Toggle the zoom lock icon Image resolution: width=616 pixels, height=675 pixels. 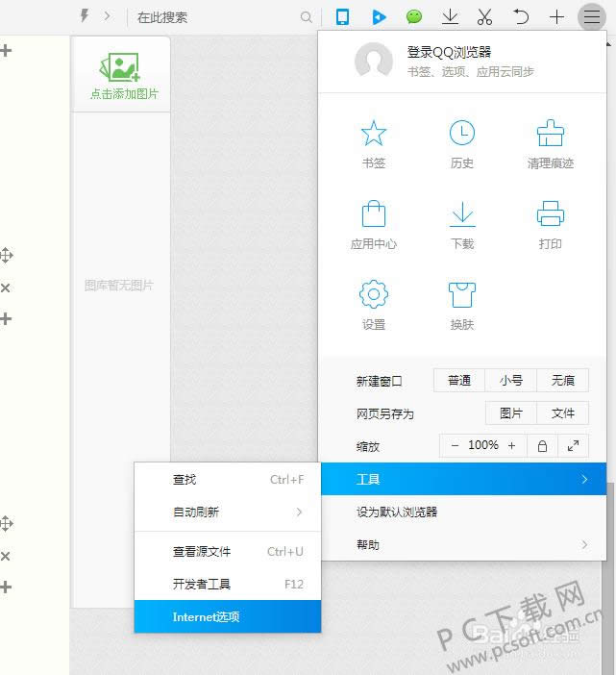542,446
